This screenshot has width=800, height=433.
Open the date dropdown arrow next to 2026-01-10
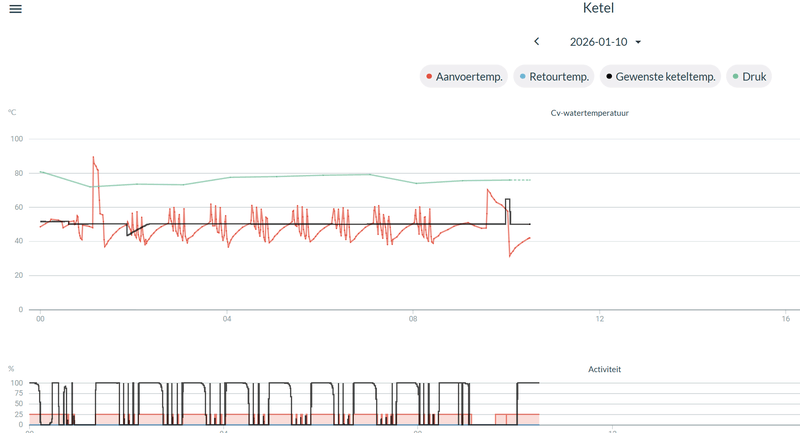coord(638,42)
